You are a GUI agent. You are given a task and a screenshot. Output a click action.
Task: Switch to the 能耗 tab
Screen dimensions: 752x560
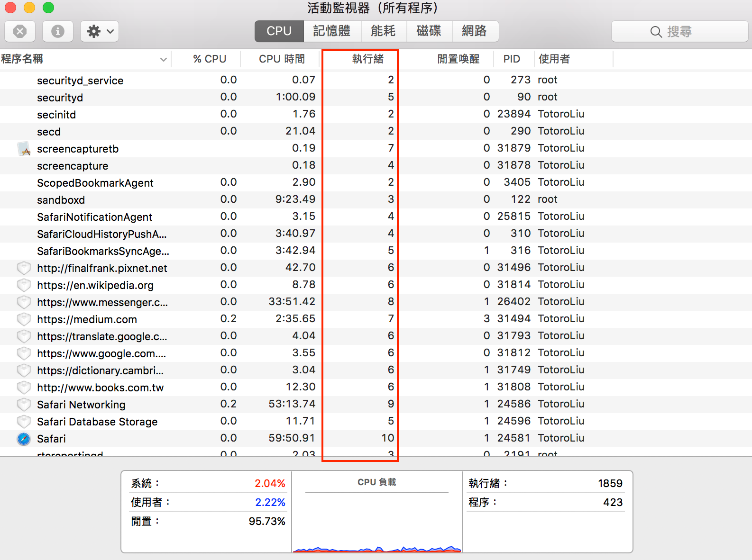[383, 31]
